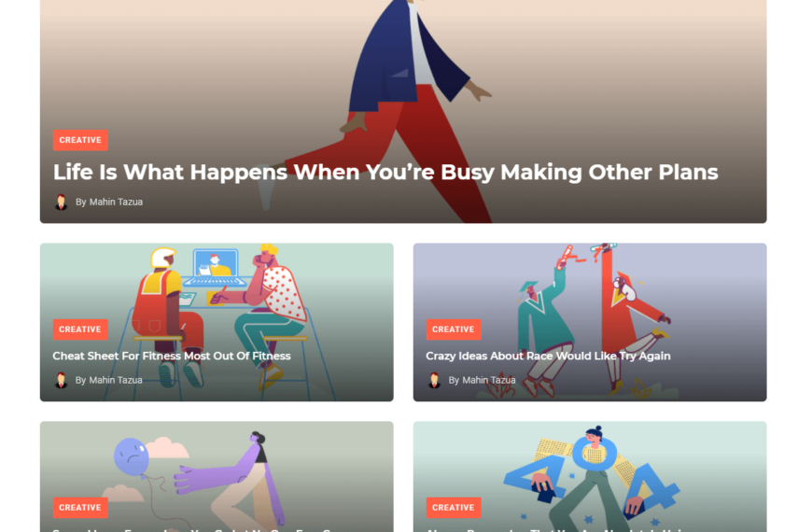The width and height of the screenshot is (812, 532).
Task: Click author avatar on the Cheat Sheet For Fitness card
Action: point(61,380)
